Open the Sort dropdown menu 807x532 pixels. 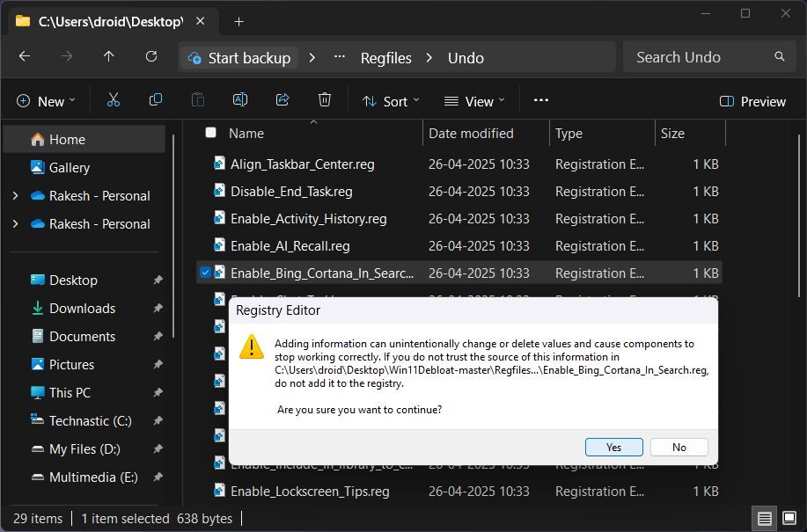click(391, 102)
